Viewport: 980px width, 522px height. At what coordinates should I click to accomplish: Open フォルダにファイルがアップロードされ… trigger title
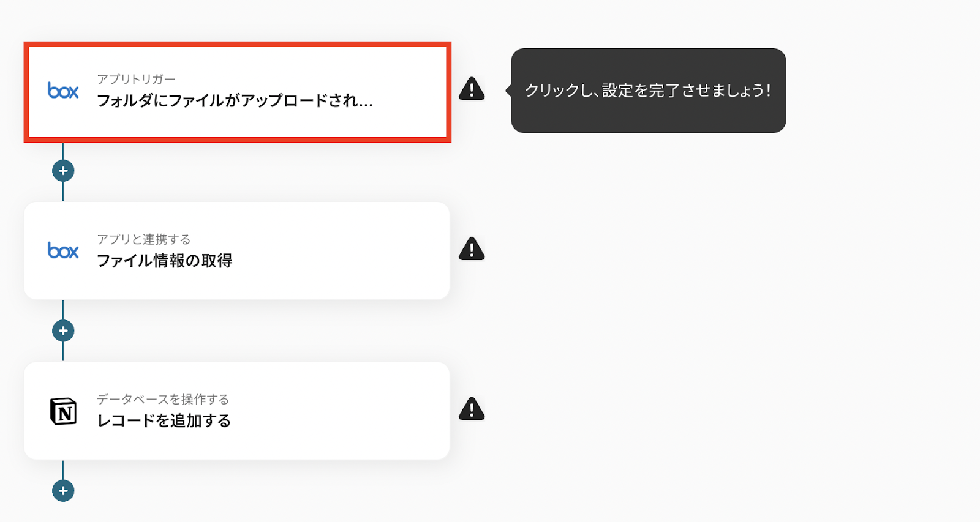[x=235, y=100]
